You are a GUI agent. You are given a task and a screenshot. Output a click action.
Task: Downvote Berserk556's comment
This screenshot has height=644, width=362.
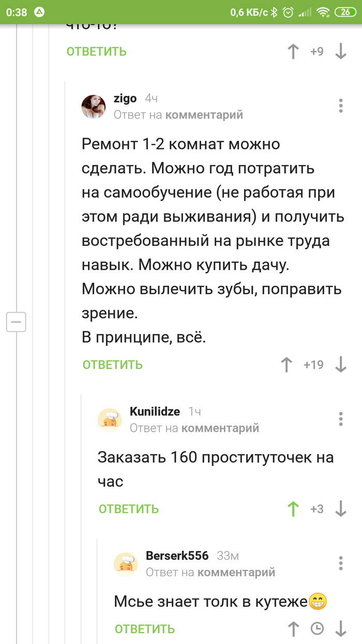(341, 629)
